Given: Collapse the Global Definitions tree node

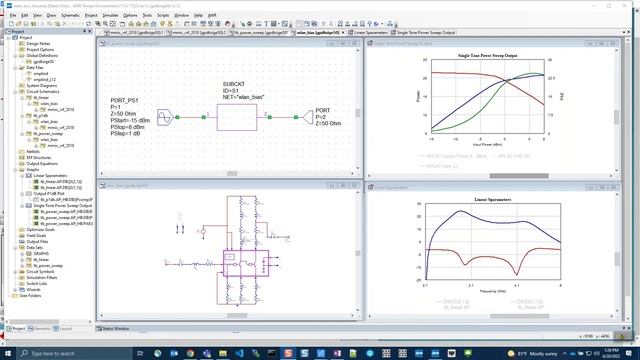Looking at the screenshot, I should [x=16, y=56].
